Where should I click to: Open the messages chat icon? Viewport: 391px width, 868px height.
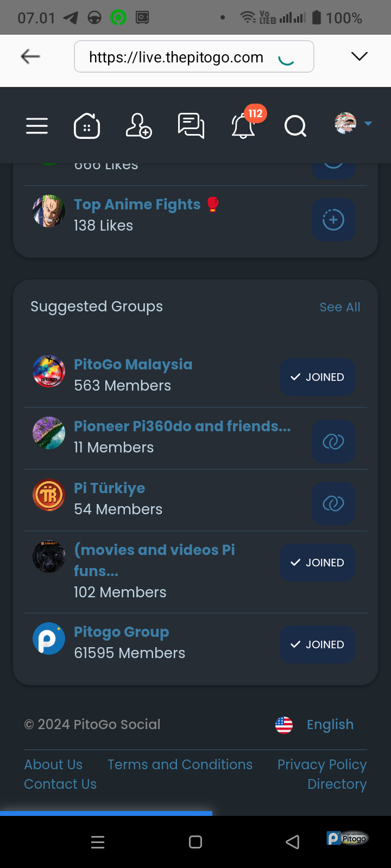pos(191,126)
